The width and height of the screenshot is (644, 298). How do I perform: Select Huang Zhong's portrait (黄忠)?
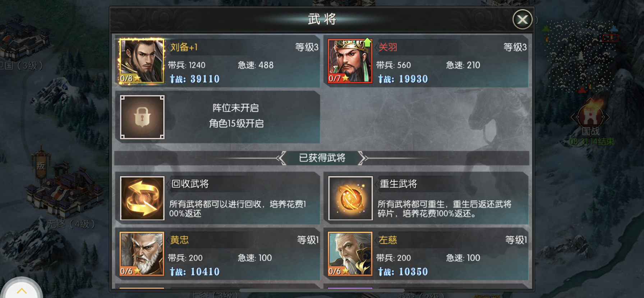[x=142, y=254]
